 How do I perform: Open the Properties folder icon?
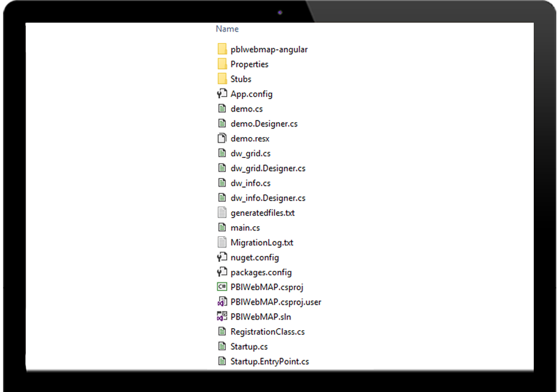(222, 64)
